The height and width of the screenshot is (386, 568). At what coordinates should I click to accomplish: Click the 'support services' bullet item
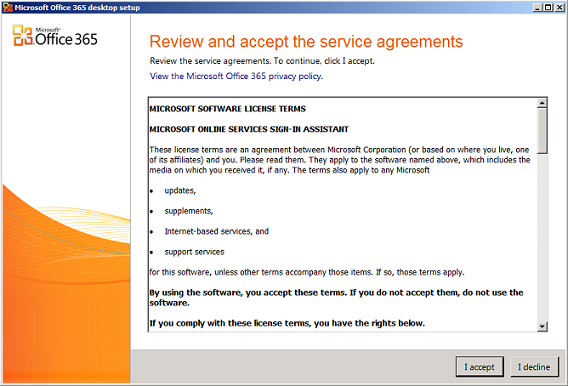tap(195, 252)
